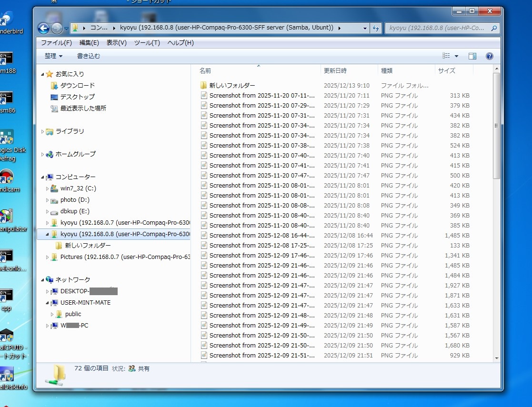This screenshot has width=532, height=407.
Task: Click the change view icon
Action: tap(446, 56)
